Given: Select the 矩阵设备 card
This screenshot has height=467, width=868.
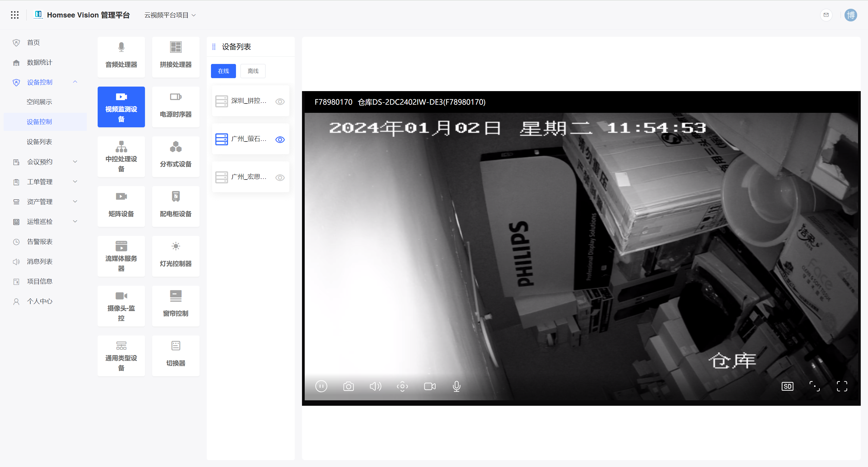Looking at the screenshot, I should coord(121,206).
